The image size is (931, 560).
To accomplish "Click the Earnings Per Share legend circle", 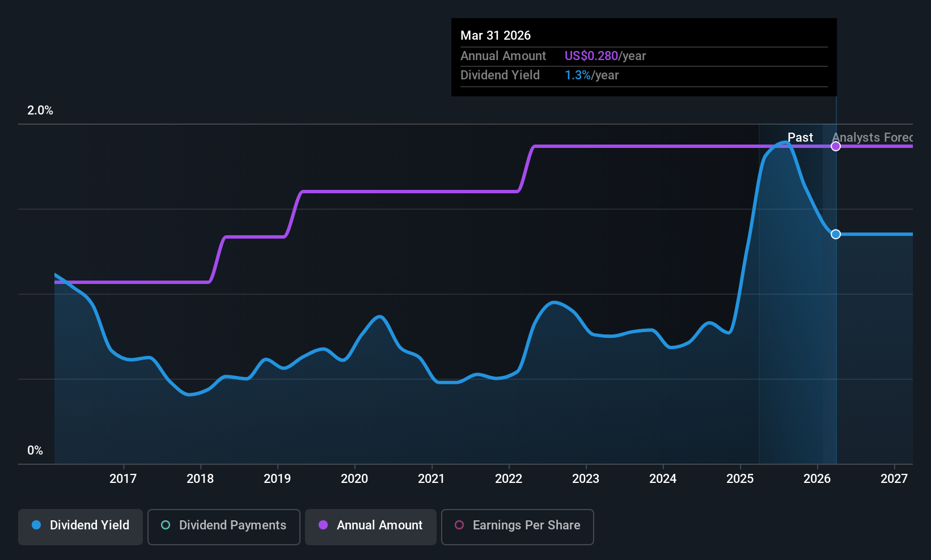I will coord(459,525).
